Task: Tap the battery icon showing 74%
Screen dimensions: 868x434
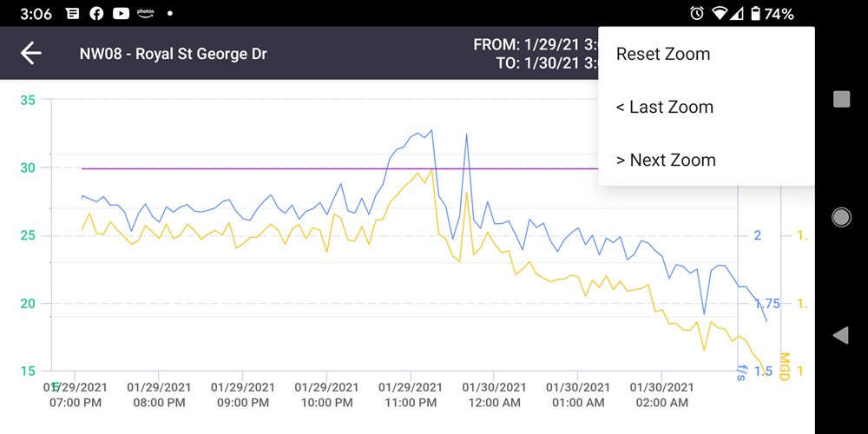Action: 755,14
